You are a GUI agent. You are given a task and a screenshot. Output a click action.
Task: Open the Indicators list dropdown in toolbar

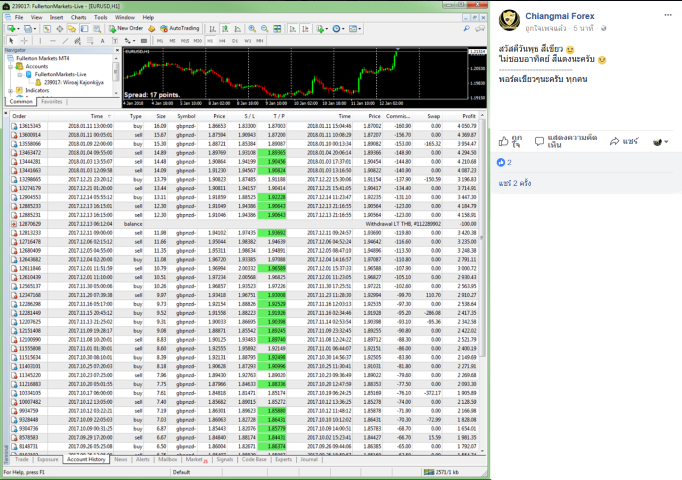(322, 29)
